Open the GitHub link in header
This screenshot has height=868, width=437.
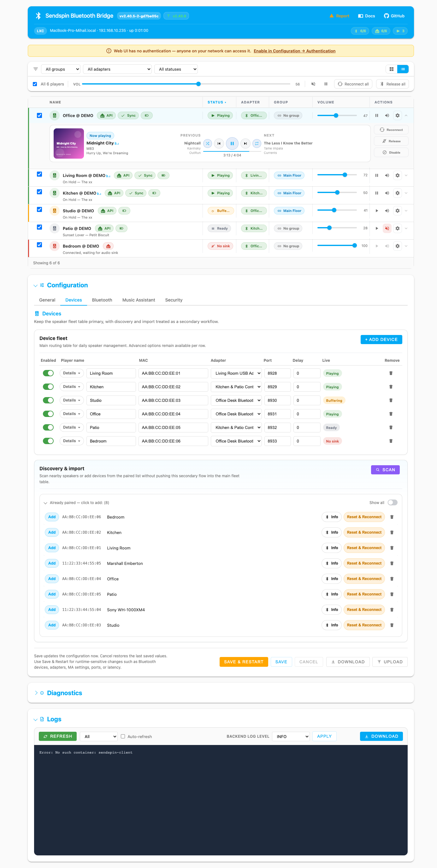(x=394, y=16)
